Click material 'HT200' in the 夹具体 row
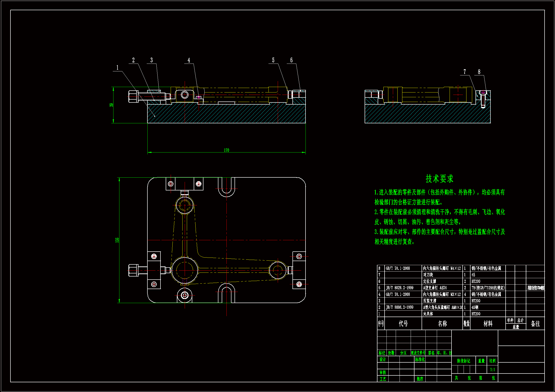 pos(476,314)
